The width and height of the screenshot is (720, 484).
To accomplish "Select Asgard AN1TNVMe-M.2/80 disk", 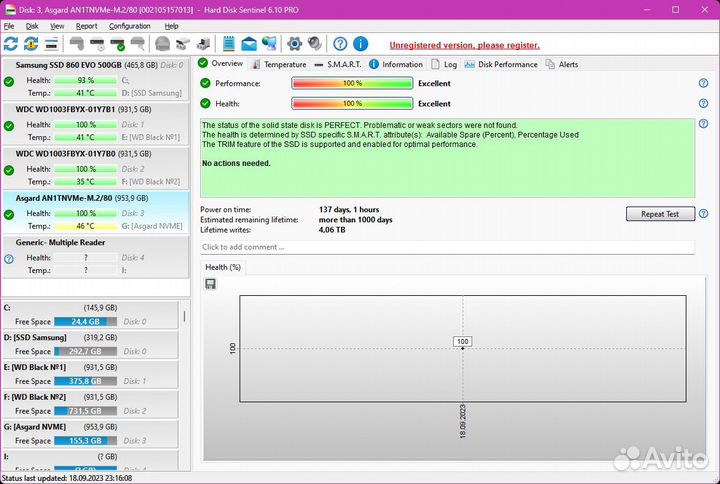I will [96, 212].
